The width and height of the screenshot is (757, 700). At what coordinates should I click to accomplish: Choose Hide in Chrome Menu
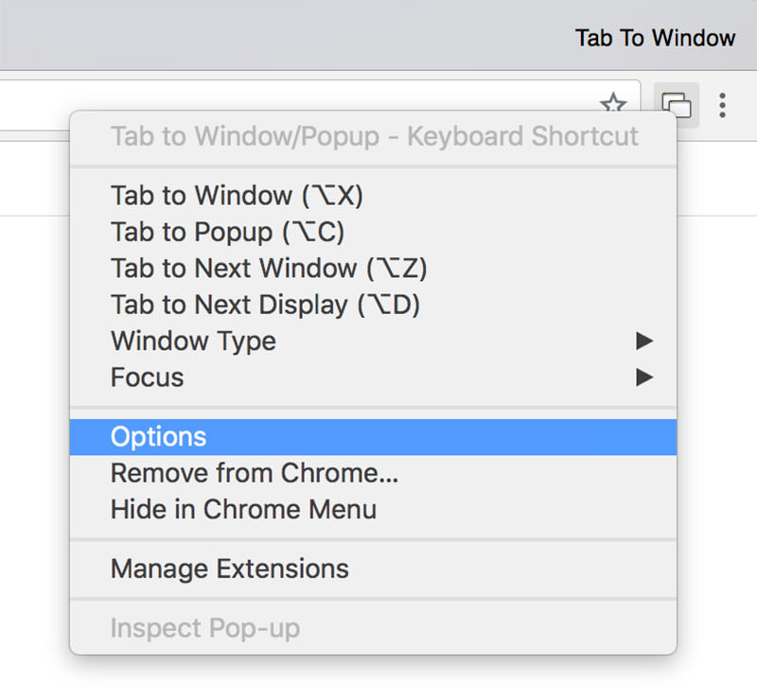point(243,509)
